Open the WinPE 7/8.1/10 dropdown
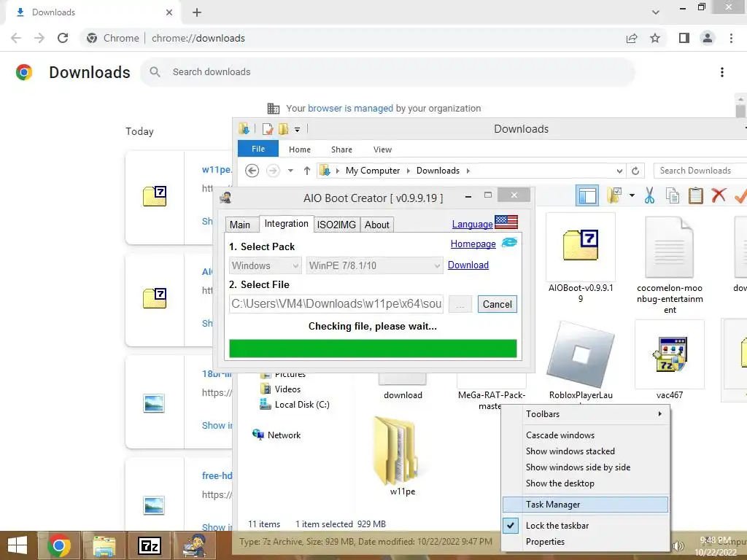Image resolution: width=747 pixels, height=560 pixels. pyautogui.click(x=375, y=265)
